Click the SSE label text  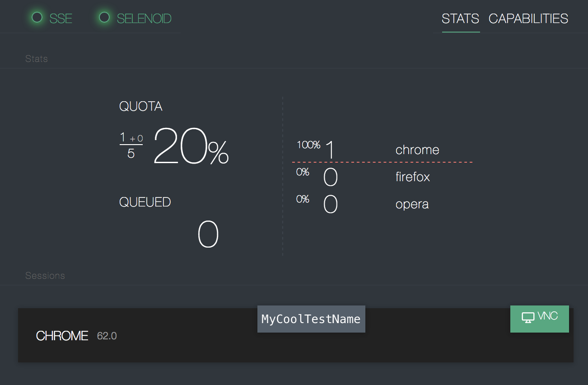(x=61, y=19)
